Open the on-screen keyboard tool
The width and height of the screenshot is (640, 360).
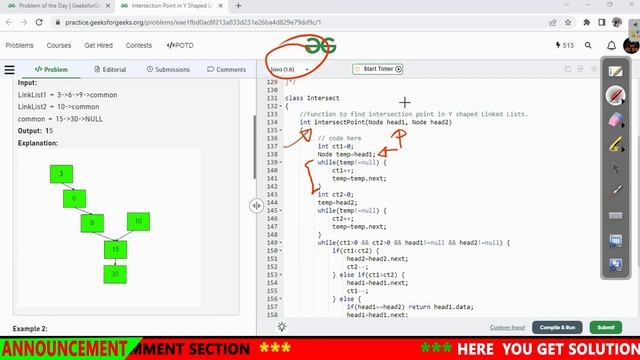(616, 216)
